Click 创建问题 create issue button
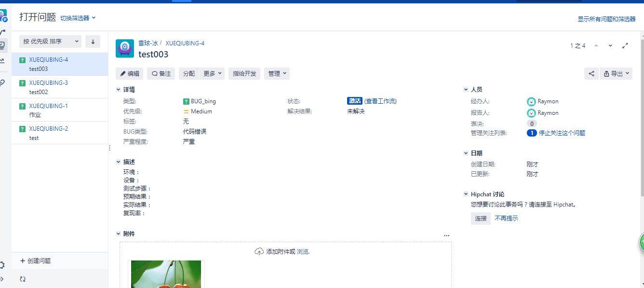This screenshot has width=644, height=288. pyautogui.click(x=35, y=261)
